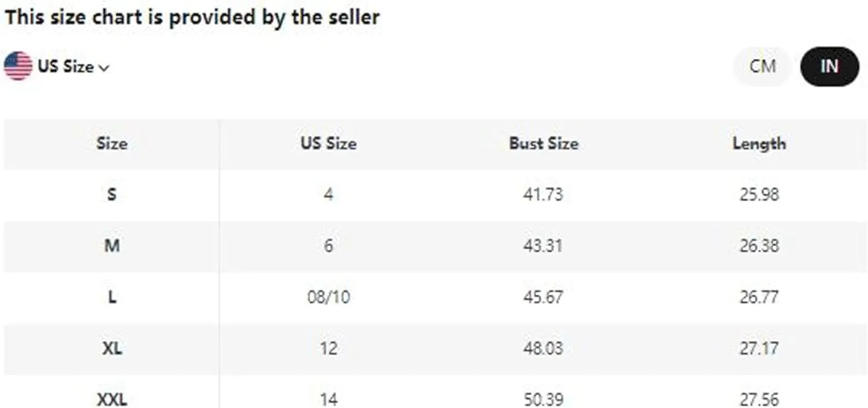This screenshot has height=408, width=868.
Task: Select the IN unit toggle
Action: coord(829,67)
